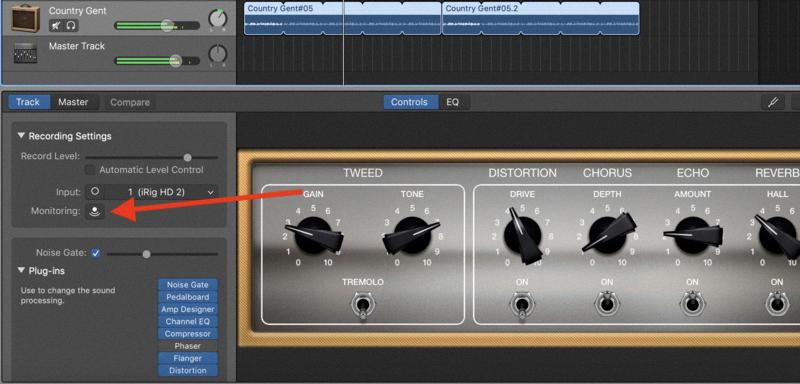Viewport: 800px width, 384px height.
Task: Flip the Reverb ON switch
Action: [x=777, y=304]
